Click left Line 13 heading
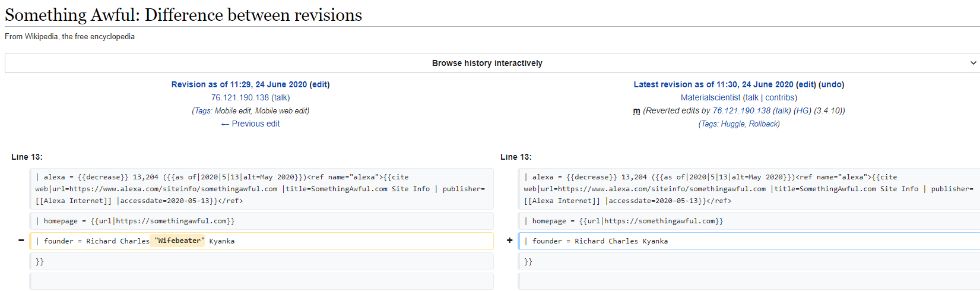Viewport: 980px width, 291px height. point(27,157)
